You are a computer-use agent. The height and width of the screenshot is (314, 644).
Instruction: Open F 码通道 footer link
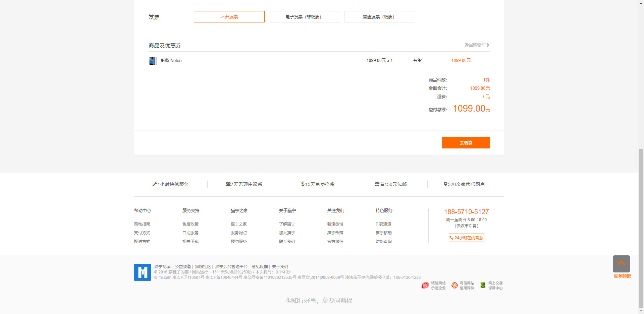point(383,224)
